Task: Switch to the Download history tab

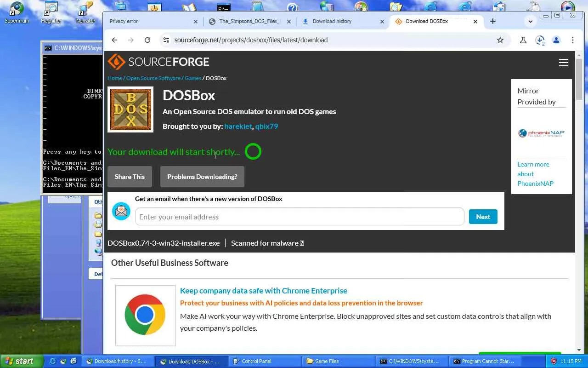Action: tap(343, 21)
